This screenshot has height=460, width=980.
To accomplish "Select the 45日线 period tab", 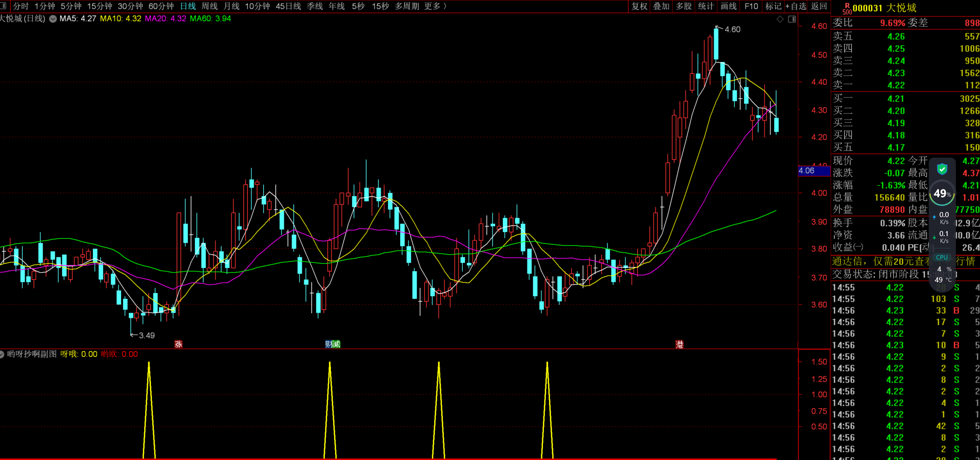I will [x=288, y=6].
